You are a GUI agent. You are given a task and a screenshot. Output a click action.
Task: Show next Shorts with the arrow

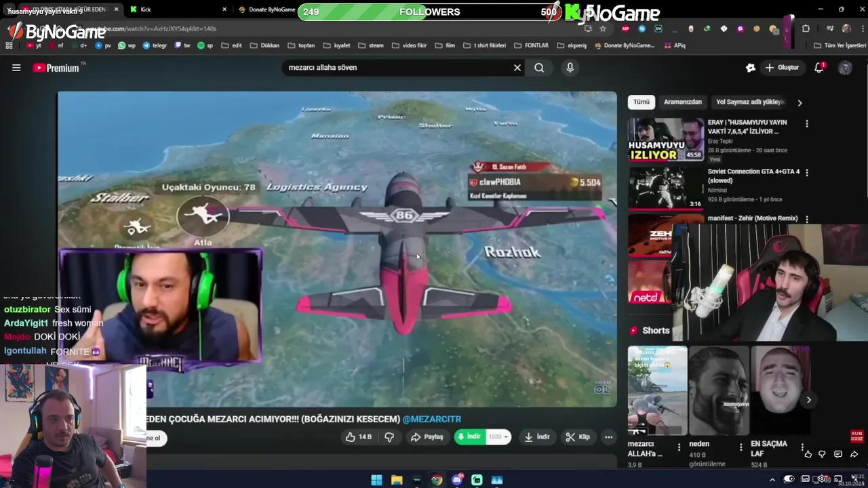pyautogui.click(x=808, y=400)
